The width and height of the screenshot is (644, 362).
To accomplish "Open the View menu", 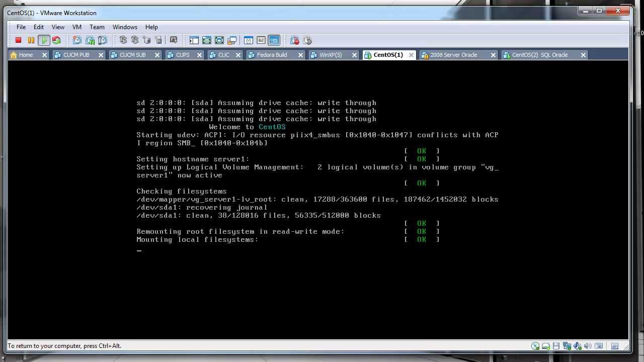I will tap(58, 27).
